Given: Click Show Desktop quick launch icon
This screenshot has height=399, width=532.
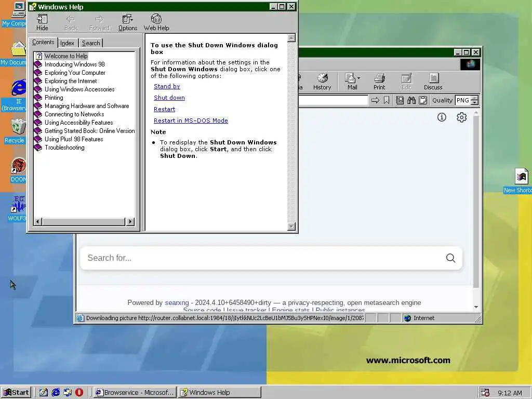Looking at the screenshot, I should [44, 392].
